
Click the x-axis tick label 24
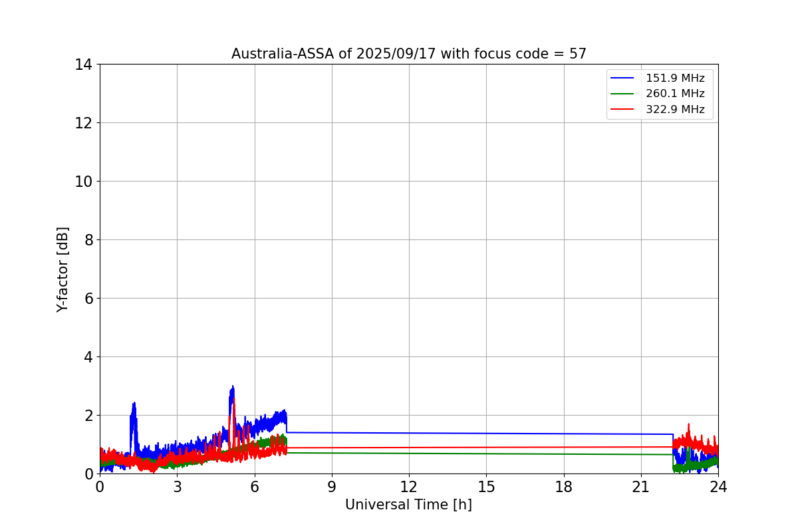point(718,487)
